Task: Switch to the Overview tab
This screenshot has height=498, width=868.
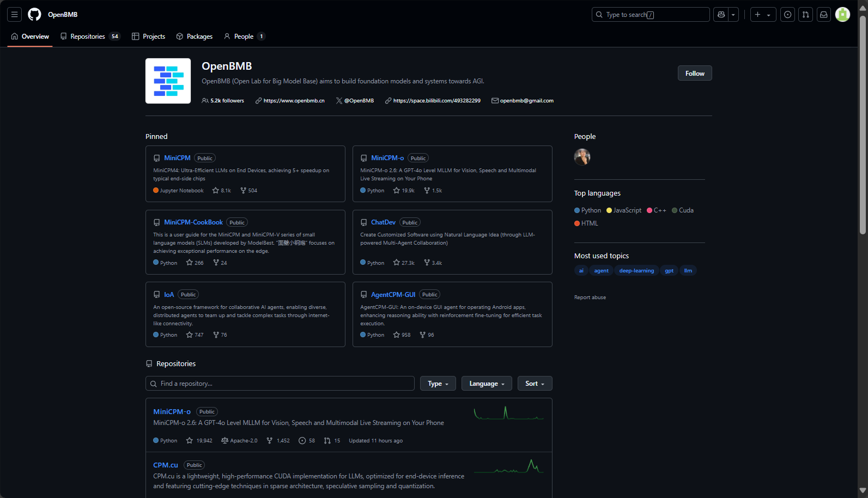Action: tap(30, 37)
